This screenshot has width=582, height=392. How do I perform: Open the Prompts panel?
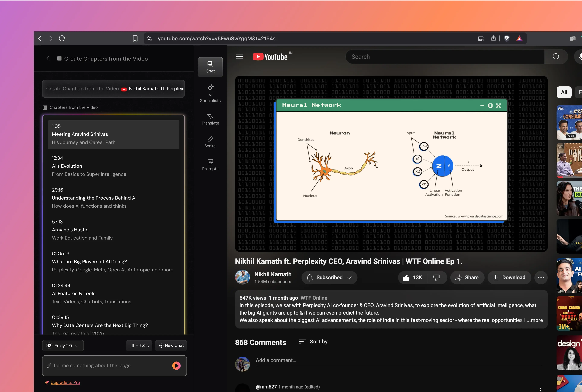210,165
